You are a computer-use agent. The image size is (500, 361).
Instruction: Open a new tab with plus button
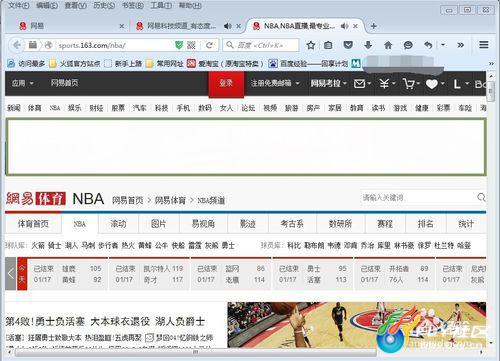(x=374, y=26)
